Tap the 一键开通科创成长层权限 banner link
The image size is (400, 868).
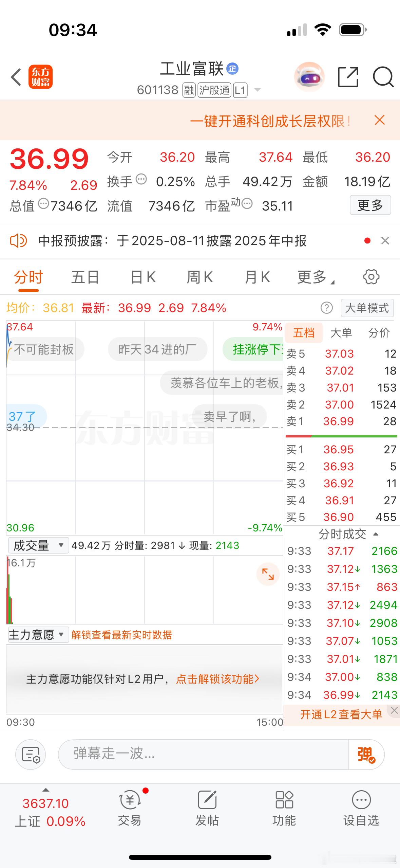click(x=270, y=121)
